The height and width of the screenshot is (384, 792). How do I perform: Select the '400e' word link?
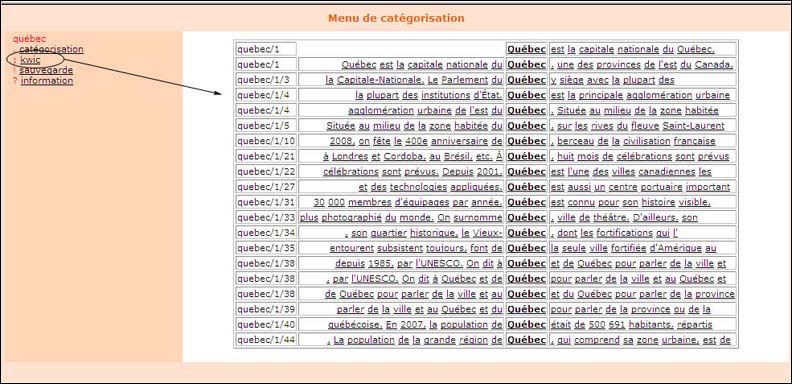coord(416,141)
